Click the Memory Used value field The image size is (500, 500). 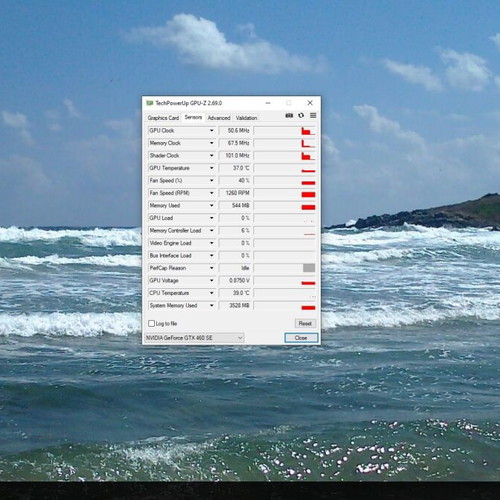pyautogui.click(x=235, y=206)
